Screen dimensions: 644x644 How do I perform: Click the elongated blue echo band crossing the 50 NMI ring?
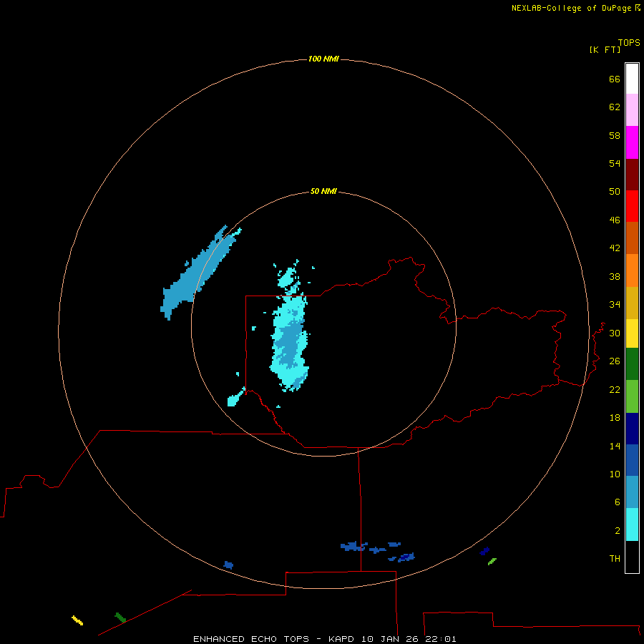[197, 273]
